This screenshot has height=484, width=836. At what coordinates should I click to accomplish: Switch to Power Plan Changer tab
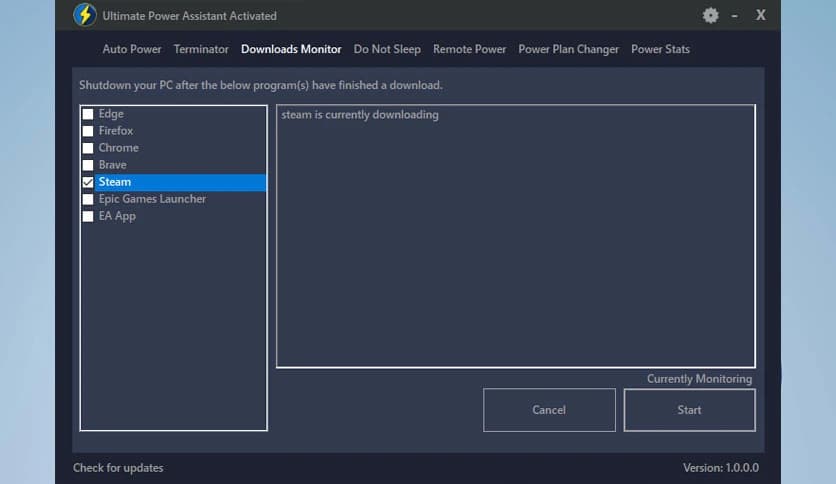(568, 49)
